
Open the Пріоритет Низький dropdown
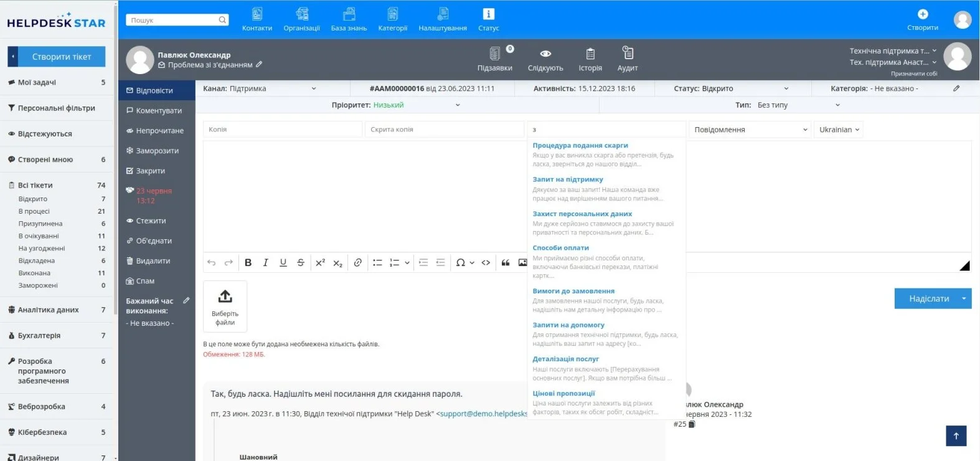tap(396, 105)
